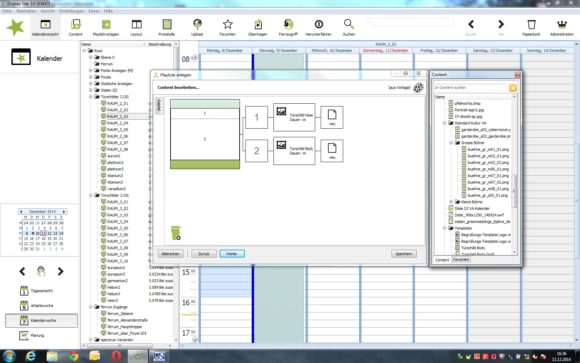Select germanium2 in the device tree
Viewport: 580px width, 363px height.
117,281
